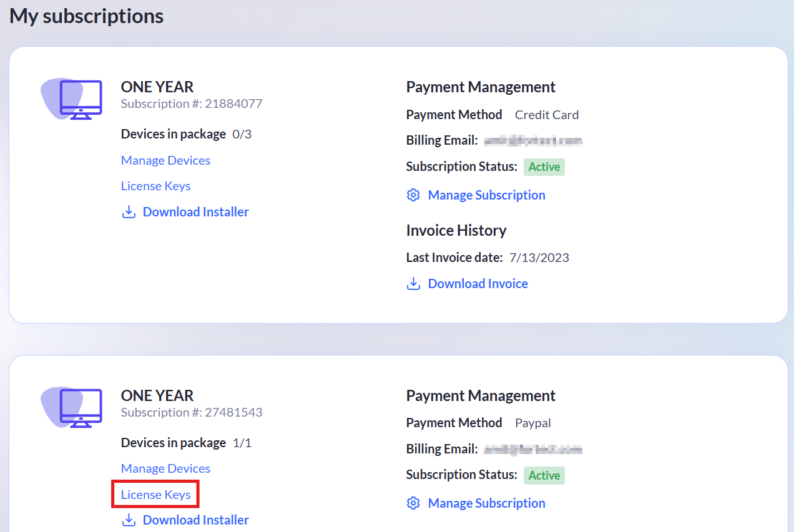Click Download Invoice under Invoice History
The width and height of the screenshot is (794, 532).
pos(478,283)
